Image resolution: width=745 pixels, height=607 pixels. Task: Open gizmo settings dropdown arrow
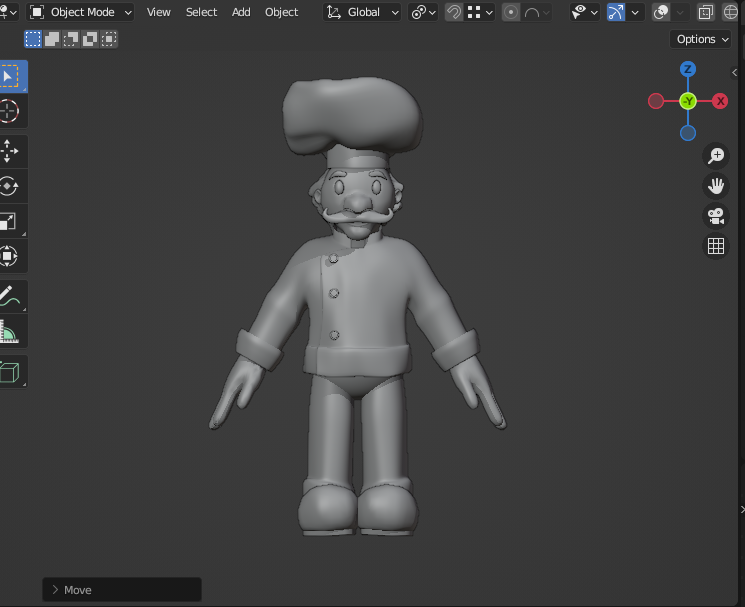tap(635, 12)
